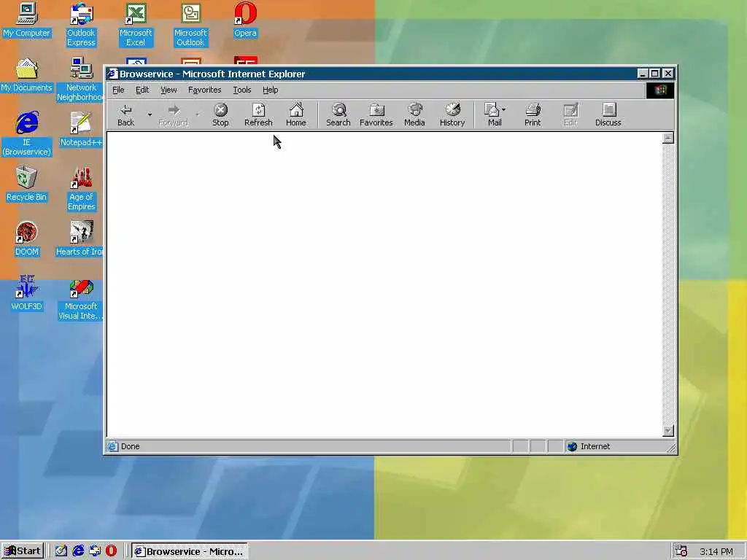Open the Back history dropdown arrow

tap(150, 114)
